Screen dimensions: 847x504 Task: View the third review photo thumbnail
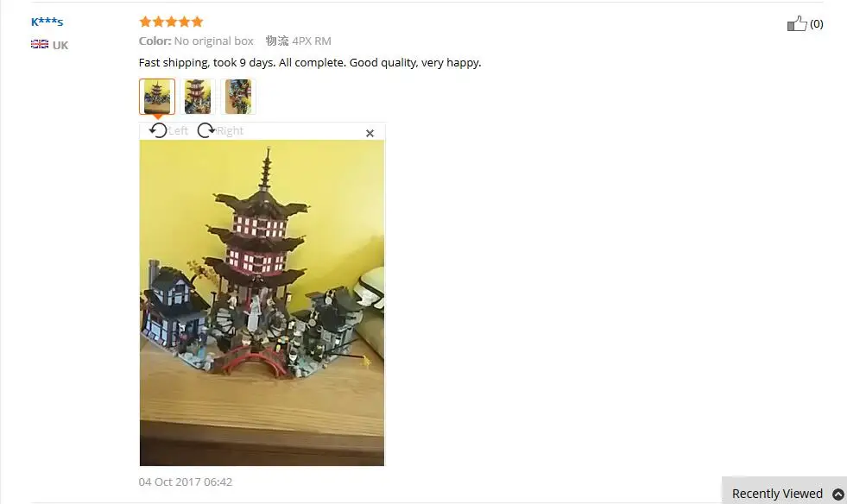click(x=238, y=97)
